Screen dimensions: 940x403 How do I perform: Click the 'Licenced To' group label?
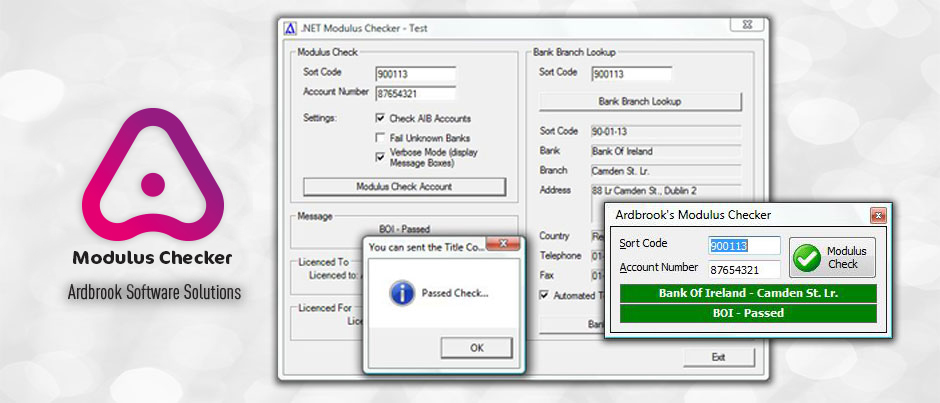click(x=323, y=262)
